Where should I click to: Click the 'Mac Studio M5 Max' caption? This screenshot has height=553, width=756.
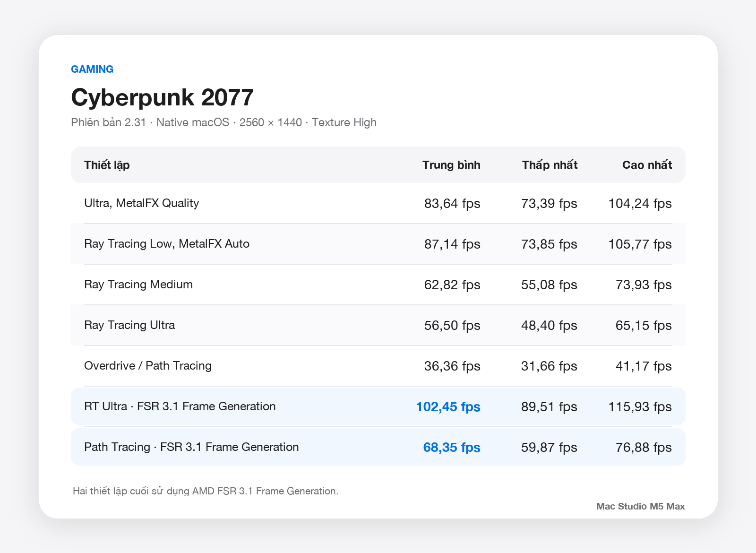(641, 506)
